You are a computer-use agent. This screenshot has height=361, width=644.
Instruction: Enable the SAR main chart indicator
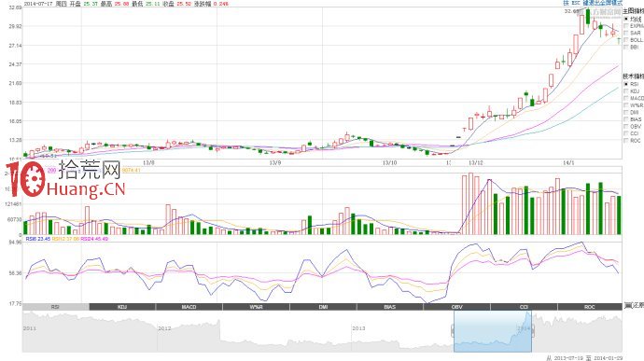point(626,33)
